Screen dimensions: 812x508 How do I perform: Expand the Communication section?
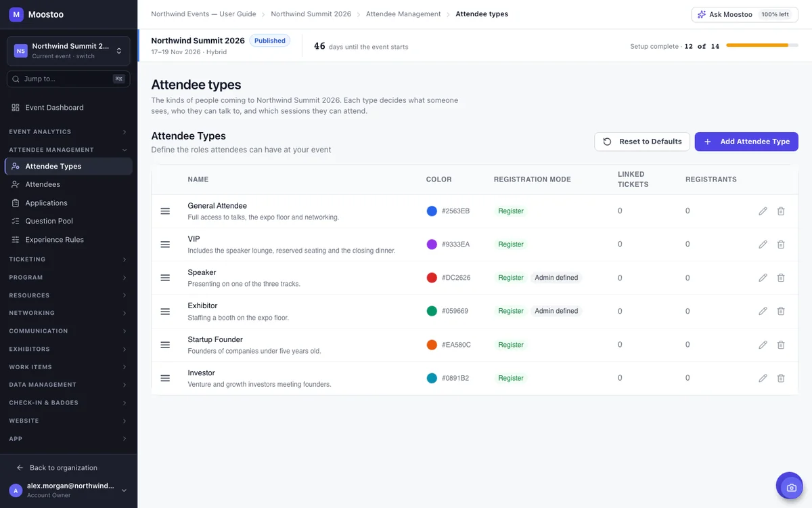point(68,331)
